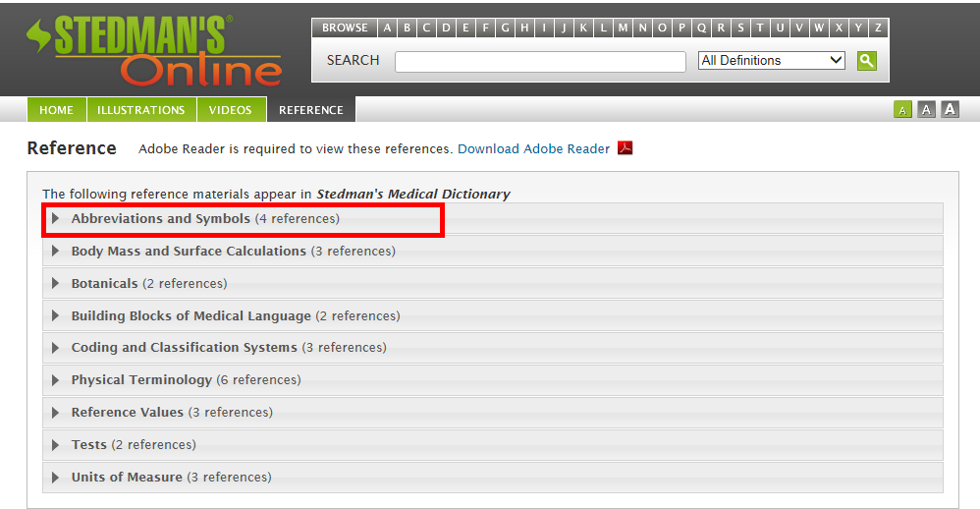This screenshot has height=509, width=980.
Task: Browse terms starting with H
Action: [x=524, y=28]
